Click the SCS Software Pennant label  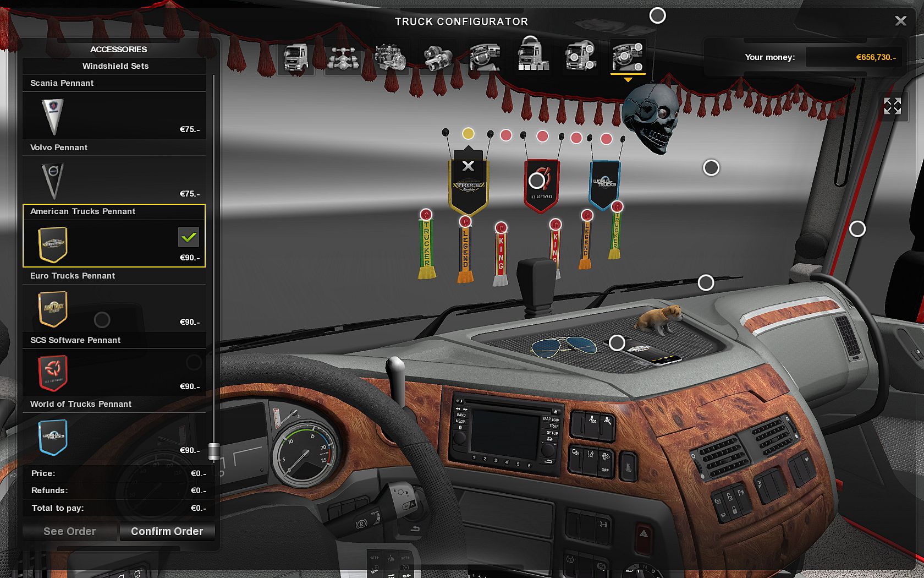[x=75, y=340]
